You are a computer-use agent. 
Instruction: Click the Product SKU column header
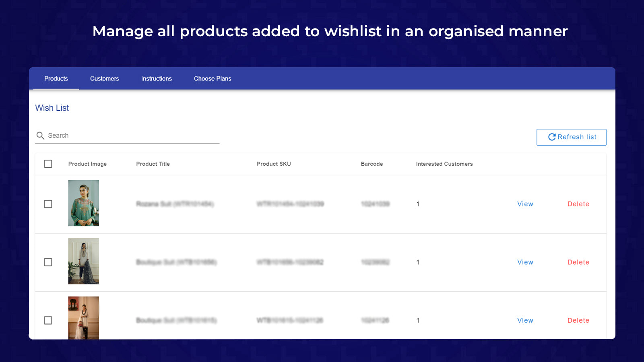coord(274,164)
